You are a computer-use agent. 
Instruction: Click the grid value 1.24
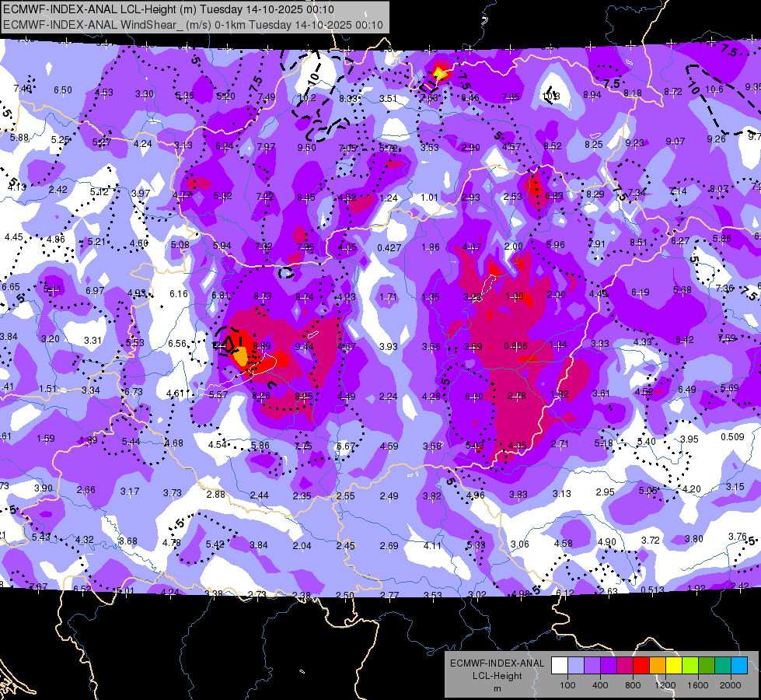389,198
